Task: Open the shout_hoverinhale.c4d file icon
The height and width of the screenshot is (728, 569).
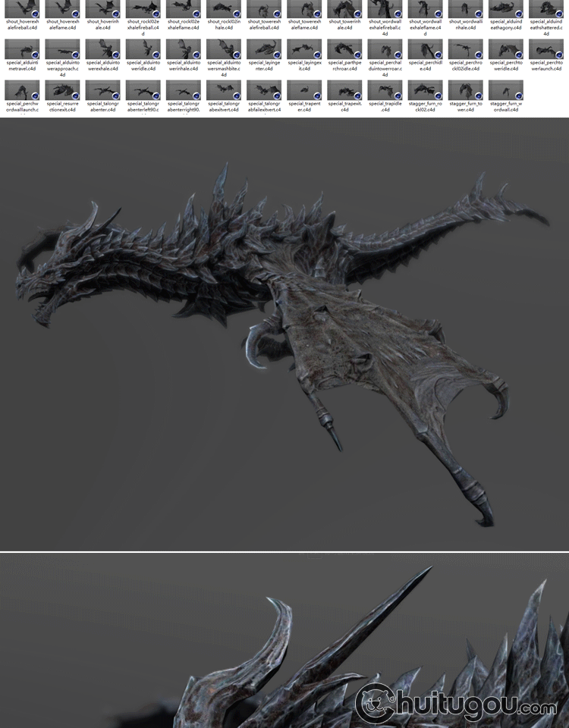Action: [x=103, y=9]
